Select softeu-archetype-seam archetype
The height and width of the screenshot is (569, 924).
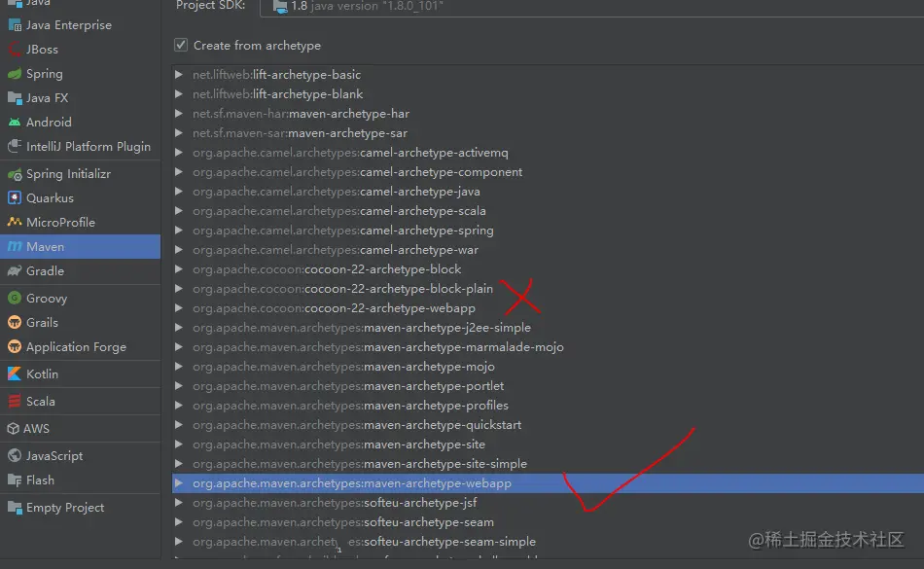pos(343,522)
